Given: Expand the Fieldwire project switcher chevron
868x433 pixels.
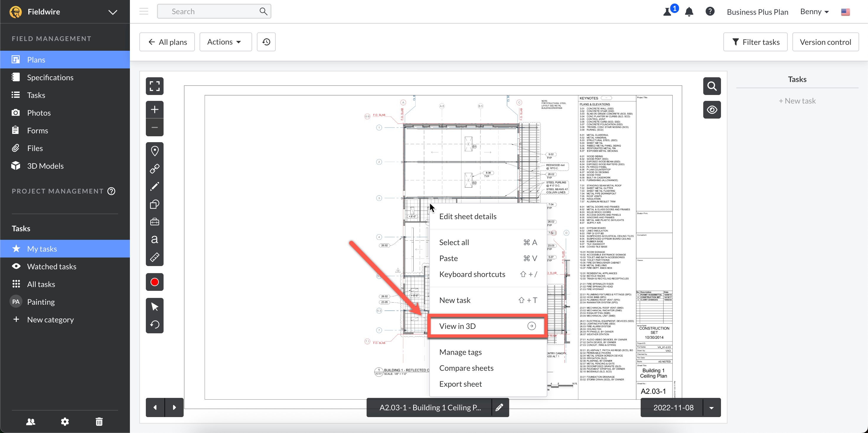Looking at the screenshot, I should pyautogui.click(x=112, y=12).
